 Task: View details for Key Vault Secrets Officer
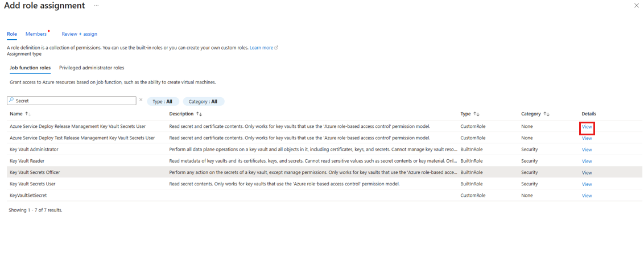(x=587, y=173)
